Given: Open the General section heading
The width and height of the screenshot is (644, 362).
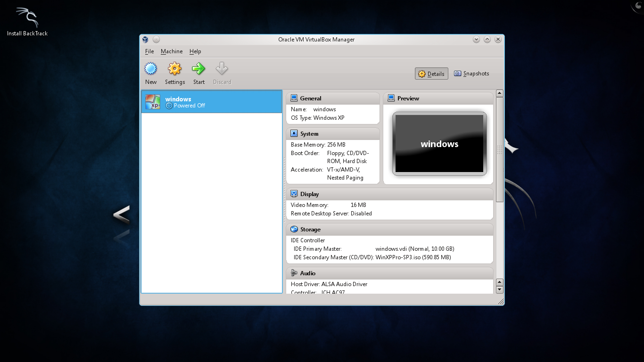Looking at the screenshot, I should [x=311, y=98].
